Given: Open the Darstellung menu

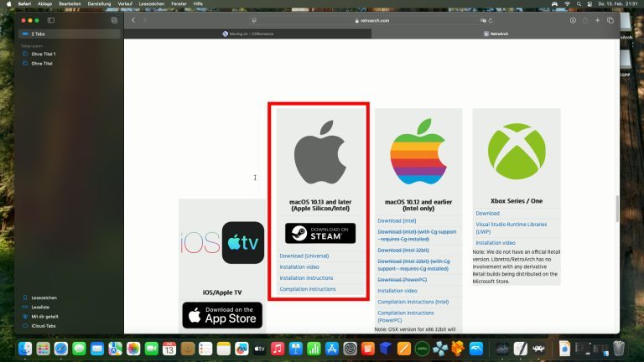Looking at the screenshot, I should [99, 3].
